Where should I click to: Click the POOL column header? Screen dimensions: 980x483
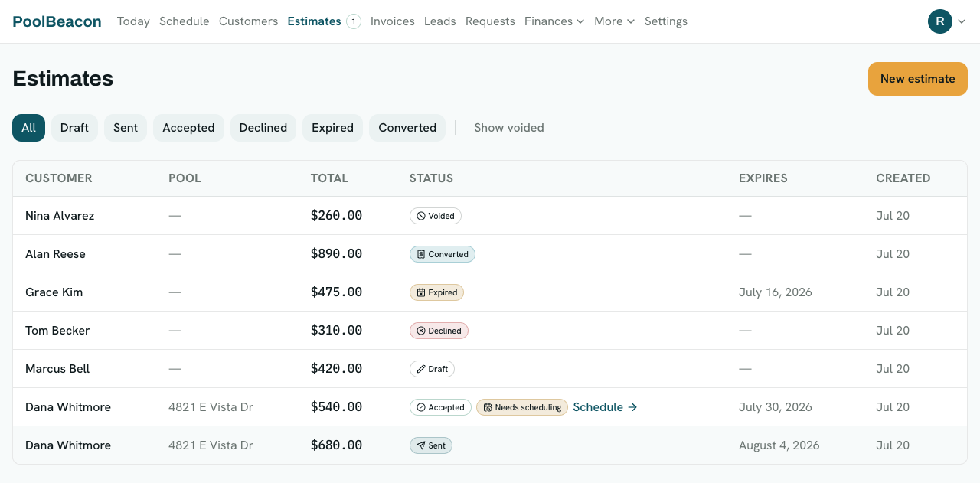pyautogui.click(x=185, y=178)
